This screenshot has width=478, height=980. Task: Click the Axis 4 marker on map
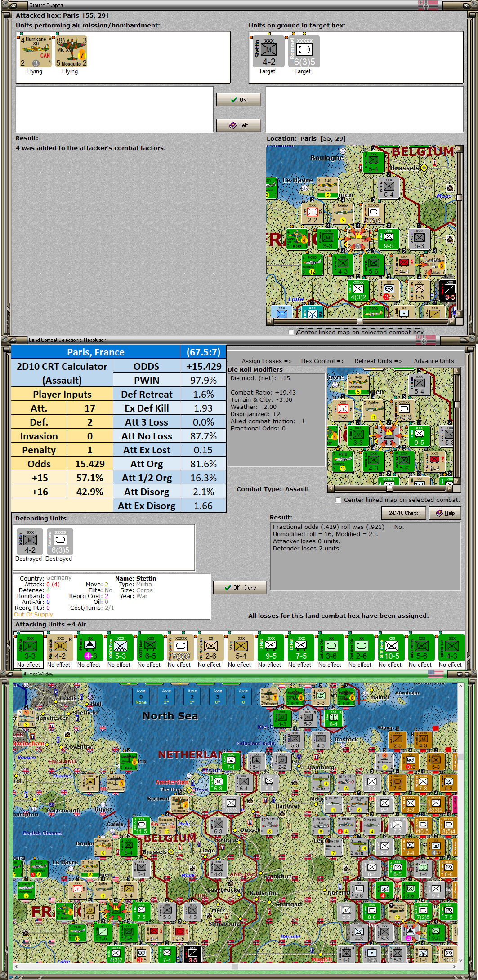tap(243, 696)
